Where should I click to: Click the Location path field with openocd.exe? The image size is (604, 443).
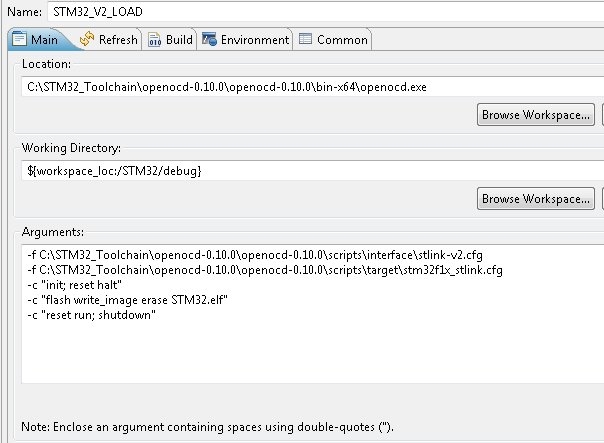312,87
